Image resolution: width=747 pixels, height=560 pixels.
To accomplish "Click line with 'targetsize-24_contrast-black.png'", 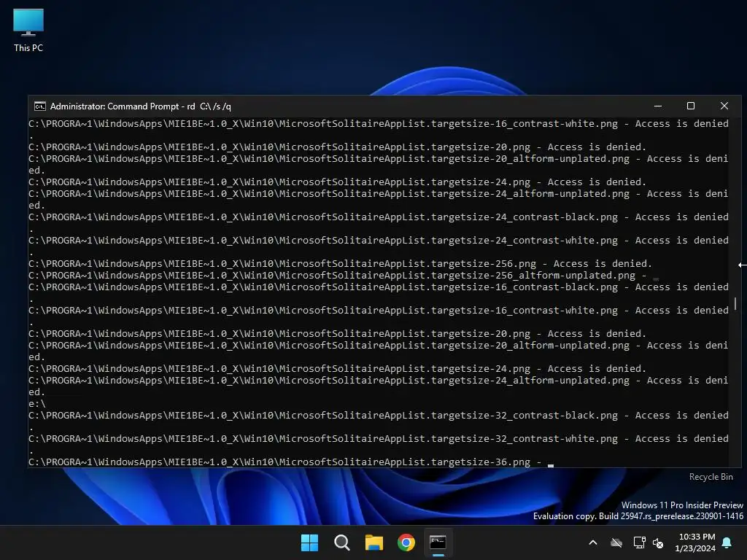I will pyautogui.click(x=379, y=217).
